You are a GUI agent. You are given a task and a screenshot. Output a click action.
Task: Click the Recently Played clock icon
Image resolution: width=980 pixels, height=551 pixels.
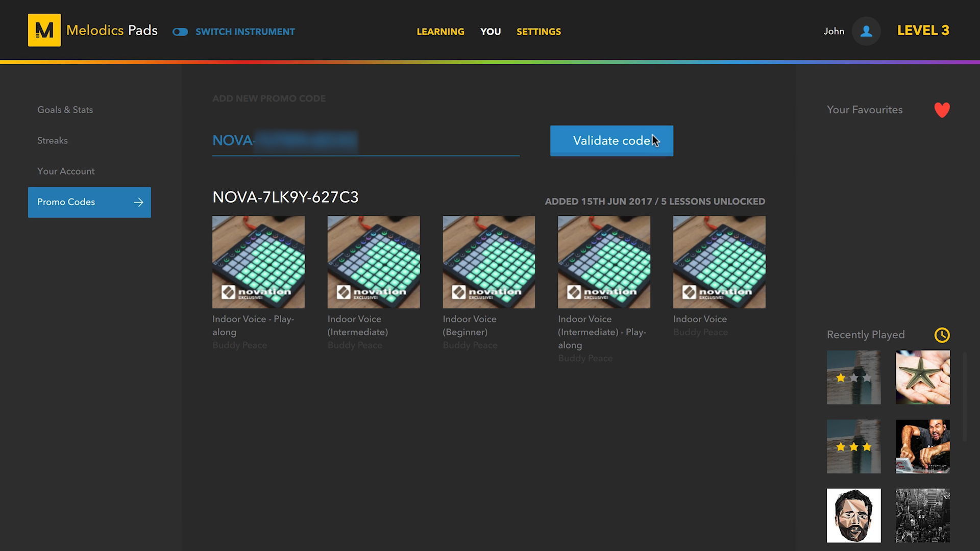[x=942, y=335]
